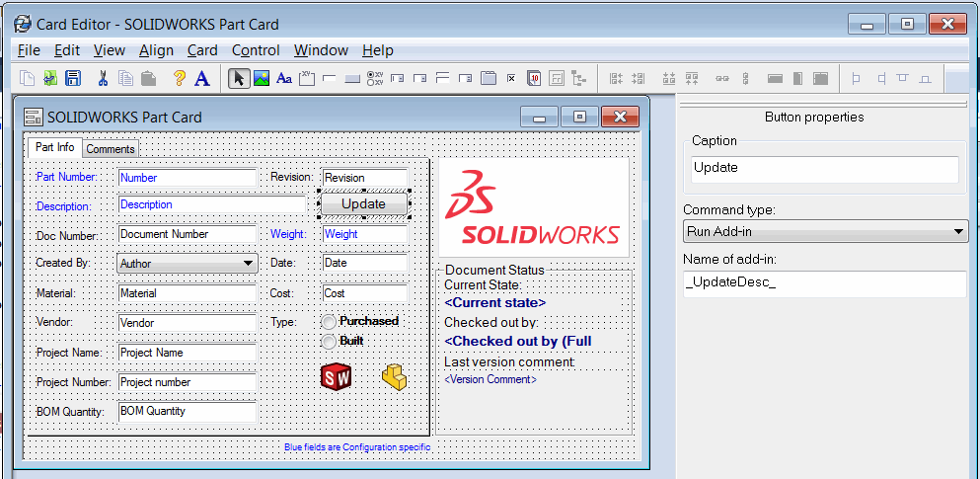Click the Make same height icon
Image resolution: width=980 pixels, height=479 pixels.
click(x=797, y=78)
